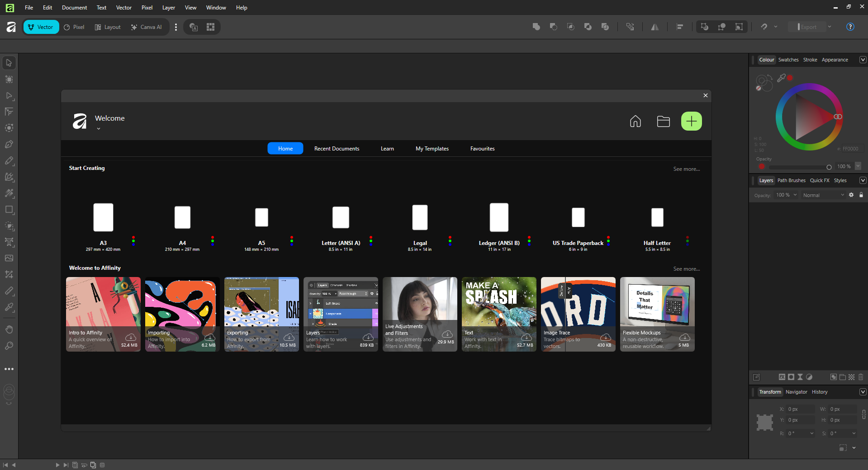Switch to the Recent Documents tab
Screen dimensions: 868x470
[x=337, y=149]
